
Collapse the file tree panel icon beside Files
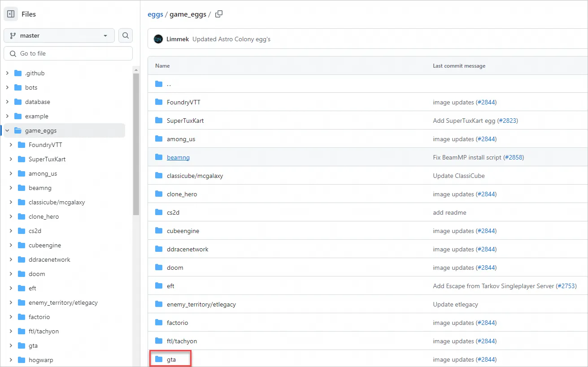click(x=11, y=14)
